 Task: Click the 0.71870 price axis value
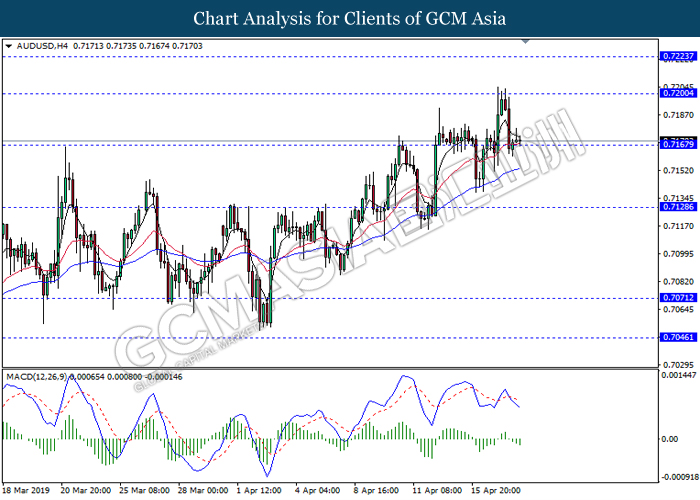[679, 115]
